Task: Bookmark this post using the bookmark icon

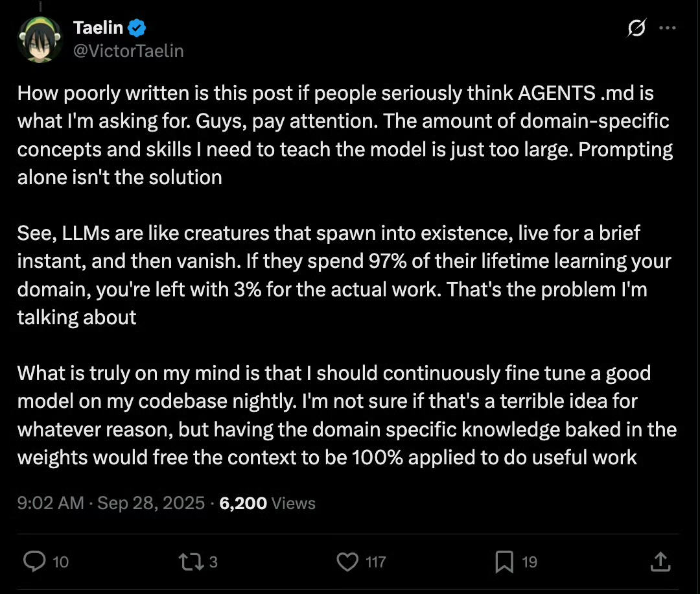Action: coord(504,562)
